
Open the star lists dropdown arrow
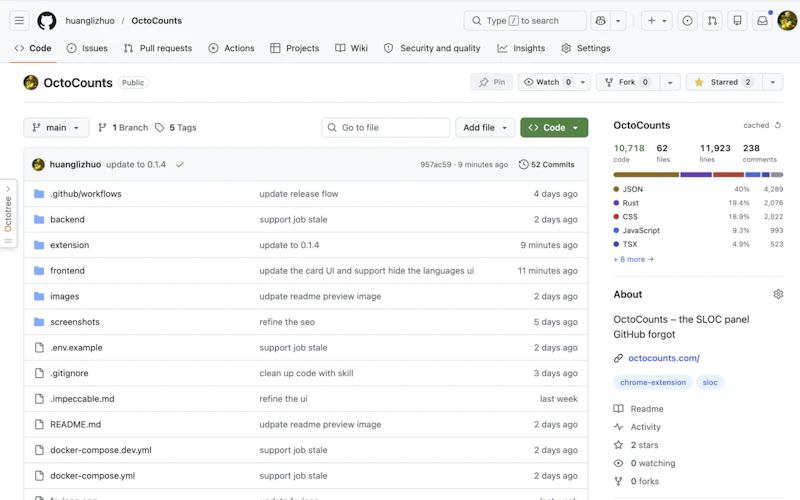tap(772, 82)
